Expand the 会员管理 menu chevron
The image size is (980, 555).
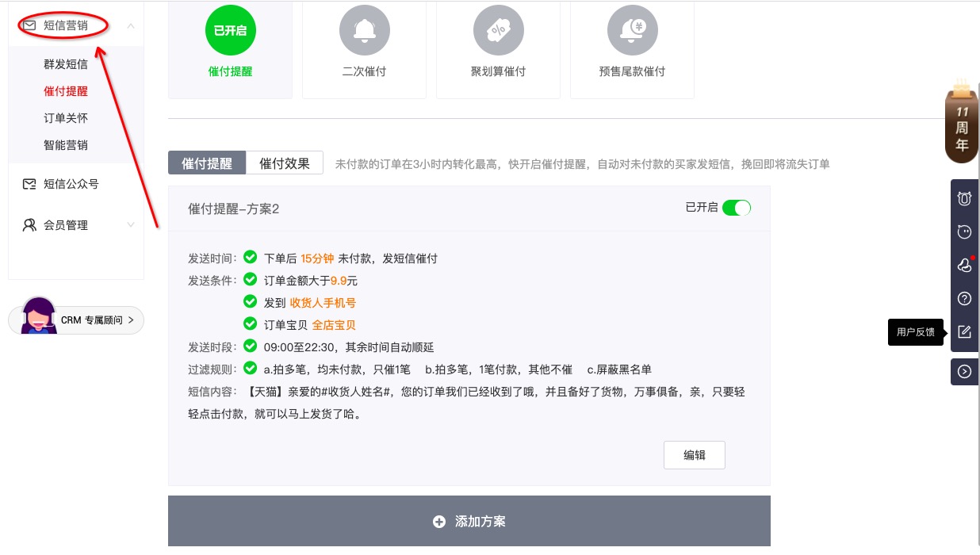point(131,225)
